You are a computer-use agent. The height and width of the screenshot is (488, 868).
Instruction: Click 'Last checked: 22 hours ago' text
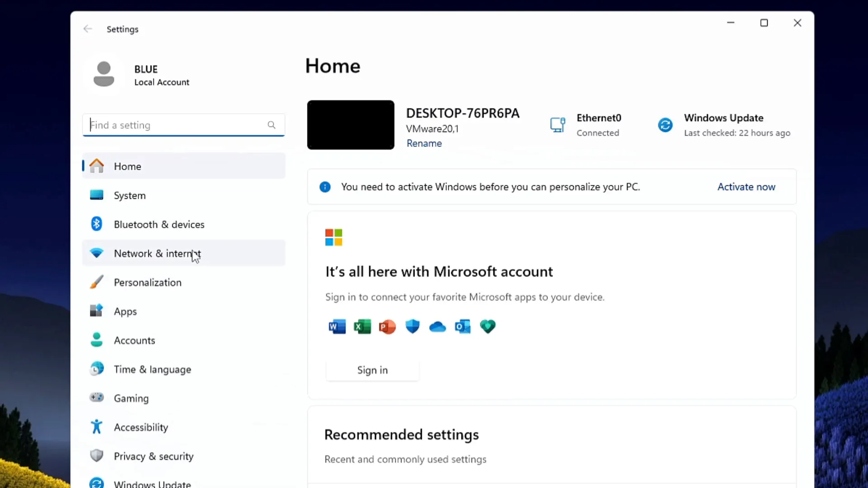click(x=737, y=133)
